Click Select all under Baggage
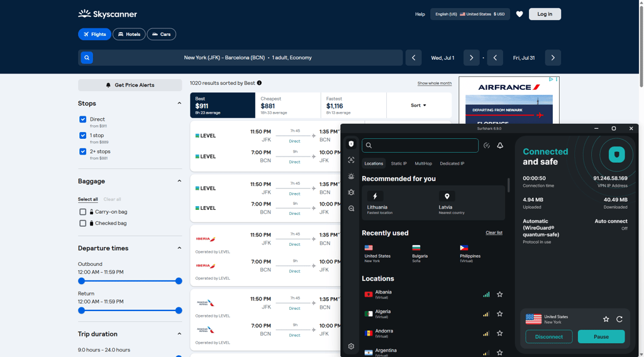 (x=88, y=199)
